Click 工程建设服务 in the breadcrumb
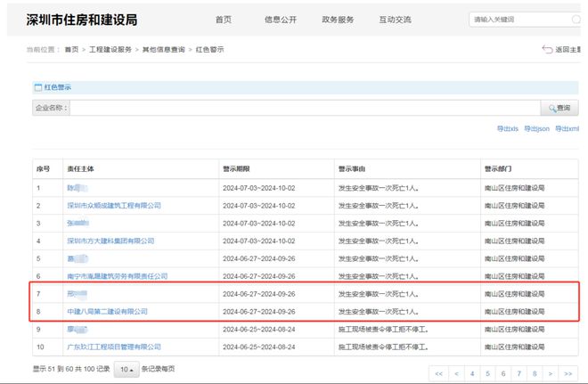The image size is (588, 384). point(110,50)
